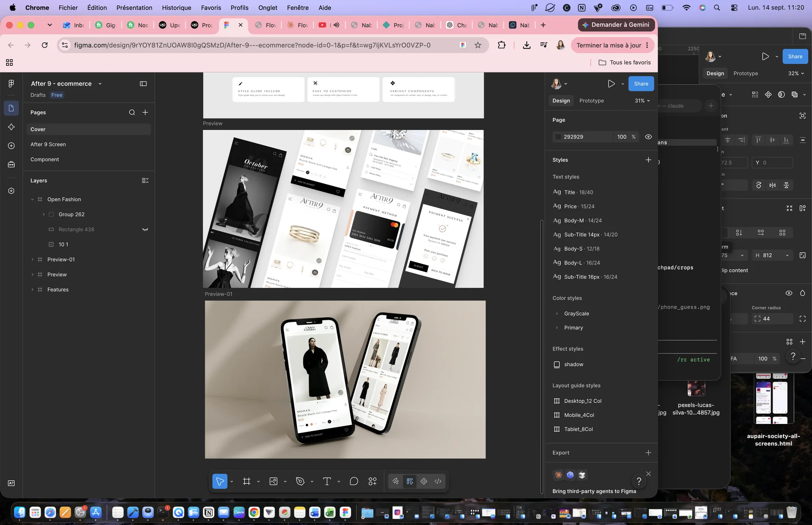Open the Apple menu
This screenshot has width=812, height=525.
pyautogui.click(x=13, y=8)
